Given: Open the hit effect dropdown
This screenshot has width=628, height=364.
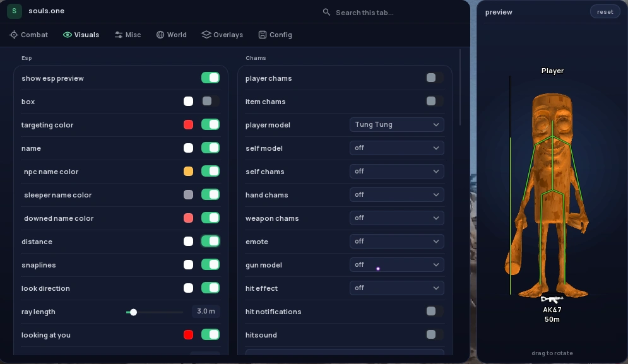Looking at the screenshot, I should [396, 288].
